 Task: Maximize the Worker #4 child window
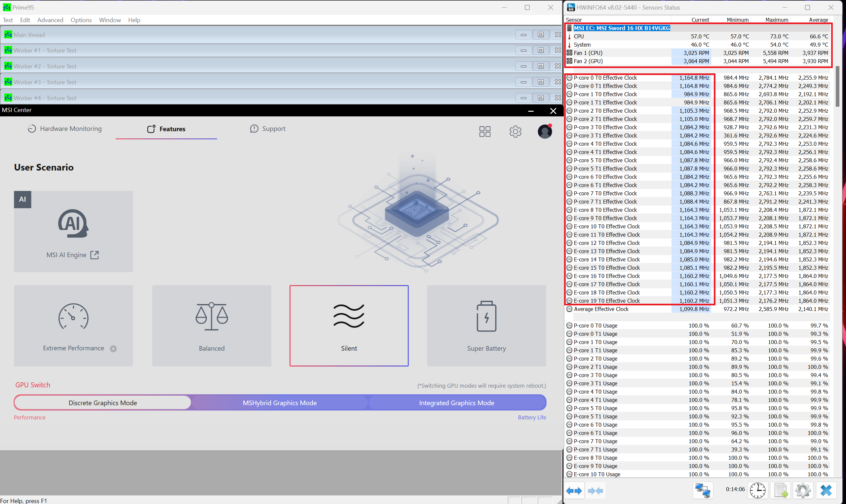coord(541,98)
